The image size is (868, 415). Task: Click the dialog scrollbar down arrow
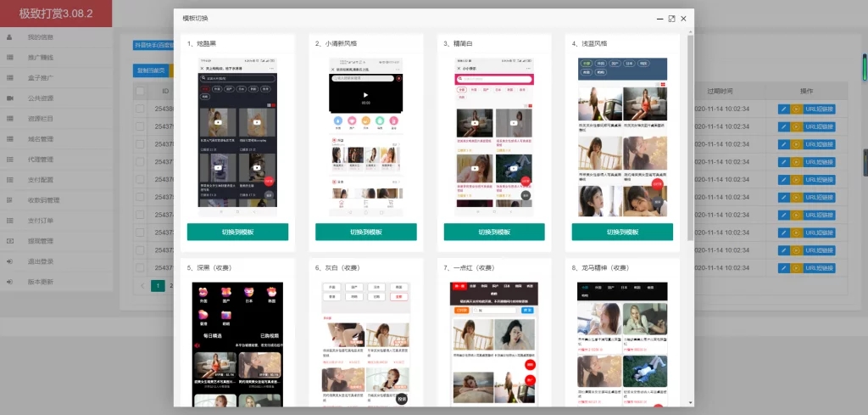pos(690,403)
